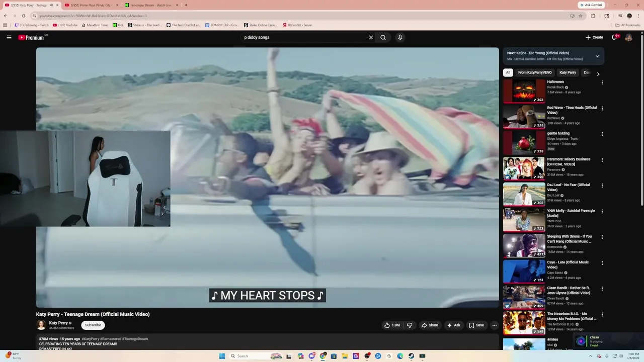Viewport: 644px width, 362px height.
Task: Open the Create menu
Action: click(594, 37)
